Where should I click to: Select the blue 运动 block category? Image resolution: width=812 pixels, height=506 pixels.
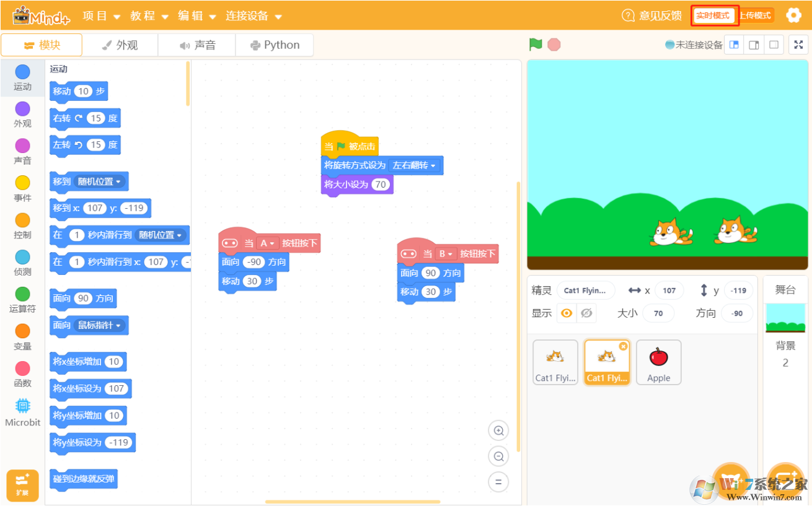click(22, 78)
